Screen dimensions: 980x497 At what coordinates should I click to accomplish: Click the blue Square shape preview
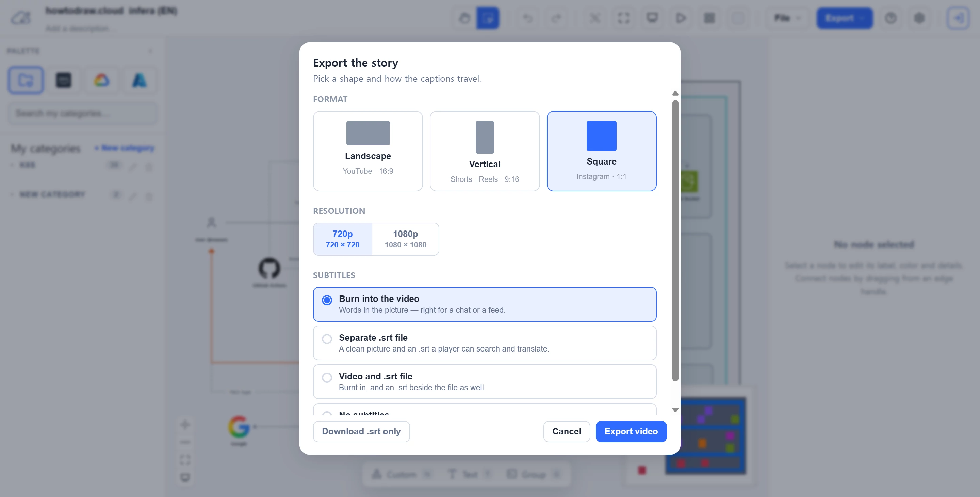pyautogui.click(x=601, y=136)
